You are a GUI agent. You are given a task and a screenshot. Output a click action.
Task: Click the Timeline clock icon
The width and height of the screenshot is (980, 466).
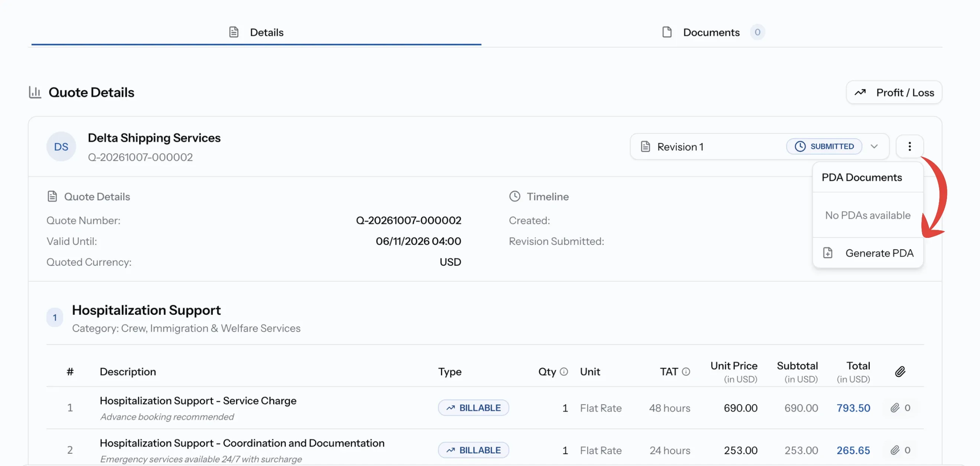click(x=514, y=197)
